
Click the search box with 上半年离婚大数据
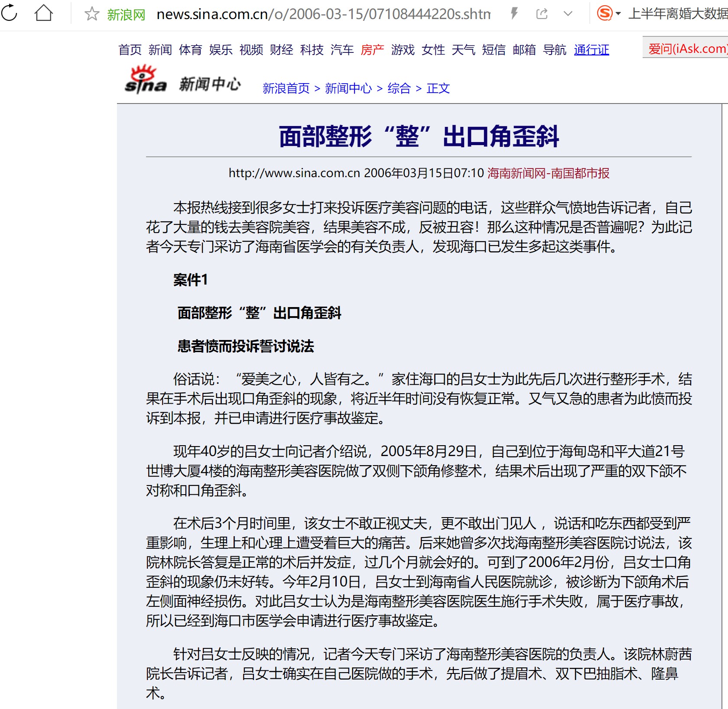coord(678,14)
